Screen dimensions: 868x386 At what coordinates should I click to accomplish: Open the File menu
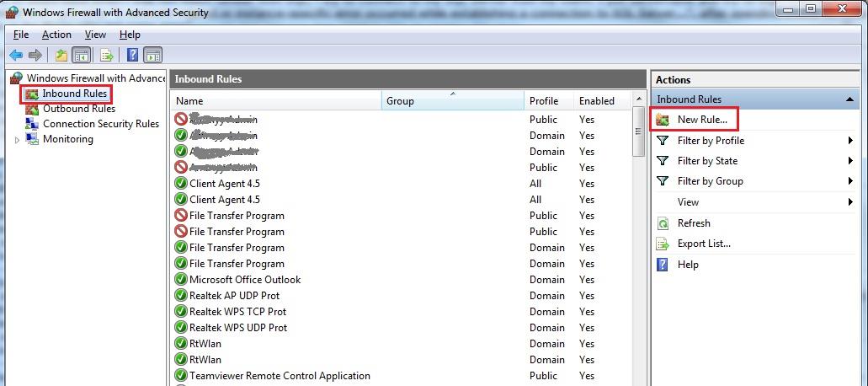coord(21,35)
